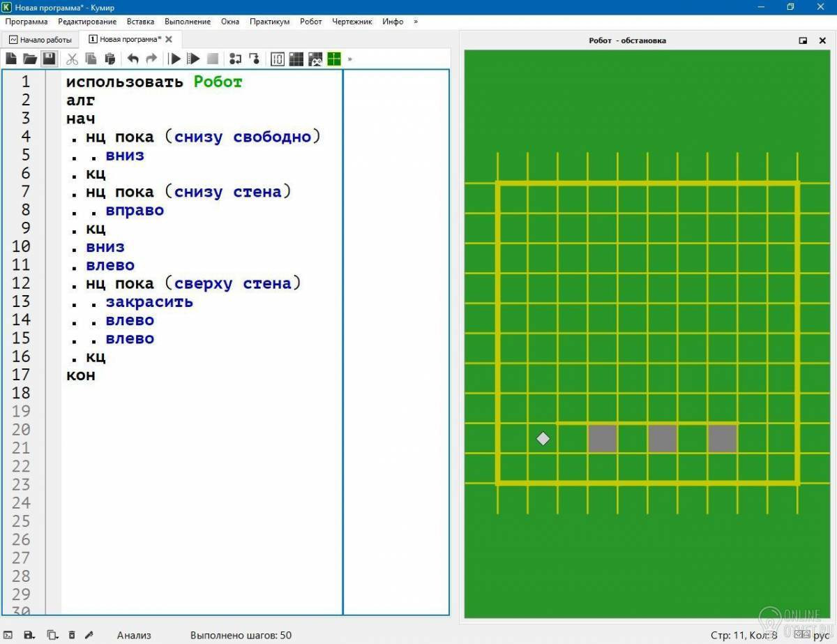Image resolution: width=837 pixels, height=644 pixels.
Task: Click the painted gray cell next to the robot
Action: [602, 438]
